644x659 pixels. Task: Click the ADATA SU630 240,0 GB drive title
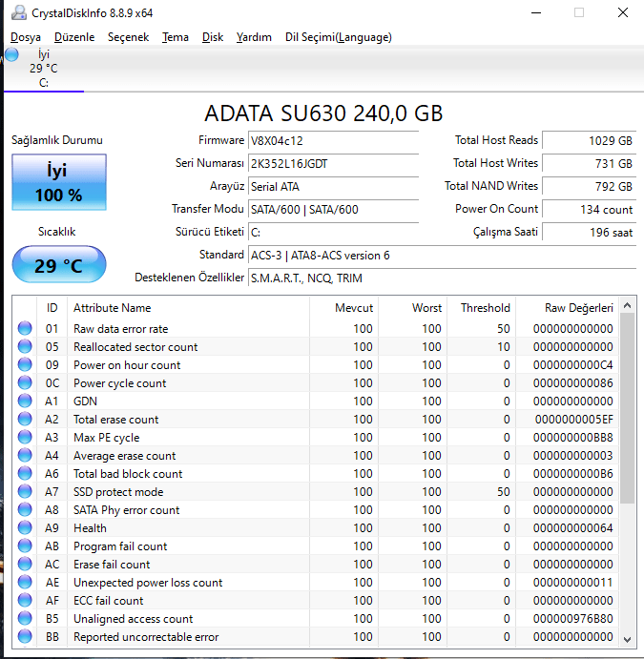[x=323, y=113]
